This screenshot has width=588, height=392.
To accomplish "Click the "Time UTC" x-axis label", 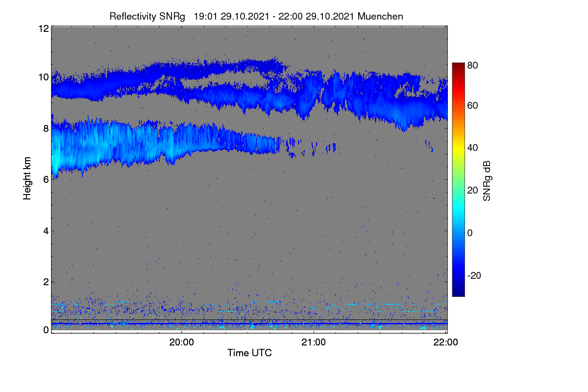I will click(249, 352).
